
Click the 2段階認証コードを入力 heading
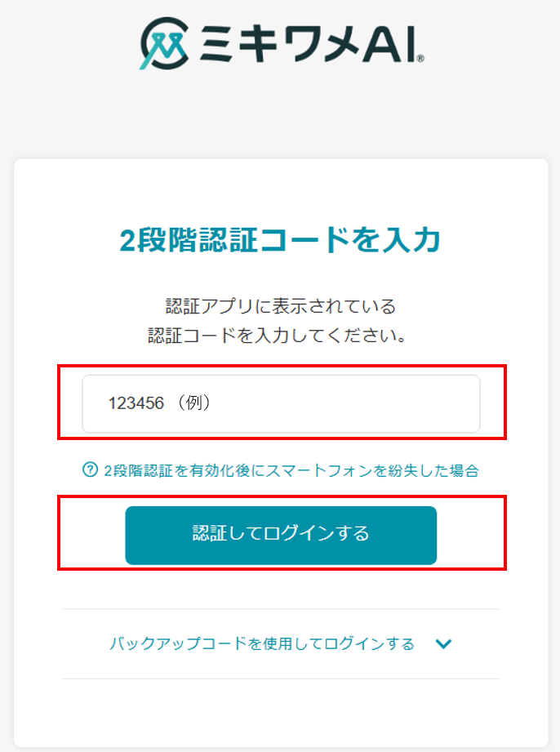click(280, 240)
